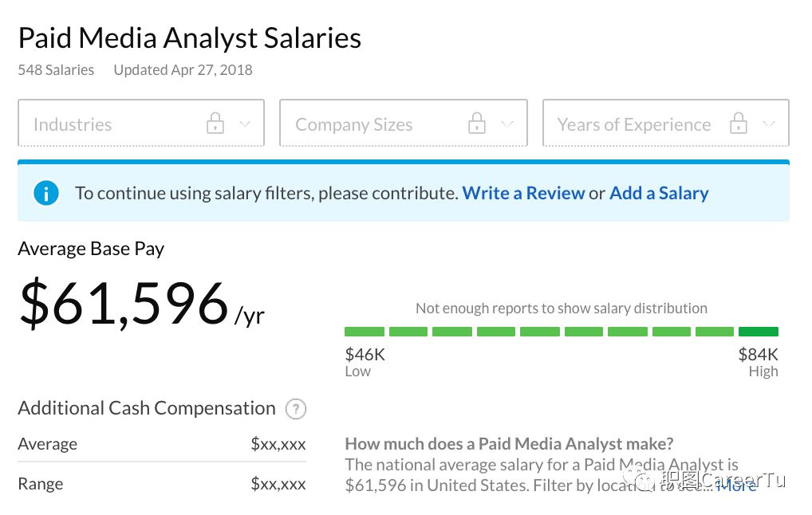Click the Average compensation row value
The width and height of the screenshot is (812, 515).
(278, 444)
